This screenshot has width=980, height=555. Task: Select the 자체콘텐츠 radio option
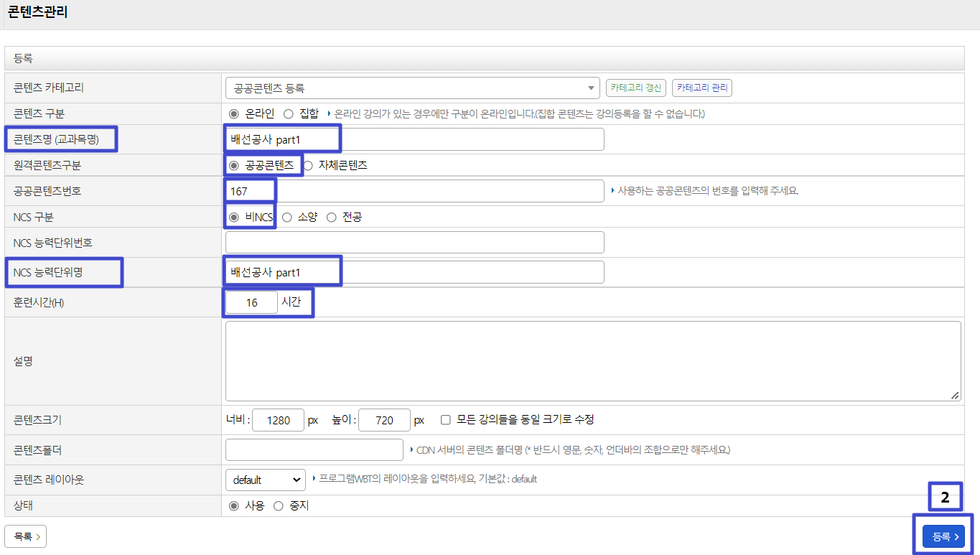point(308,165)
